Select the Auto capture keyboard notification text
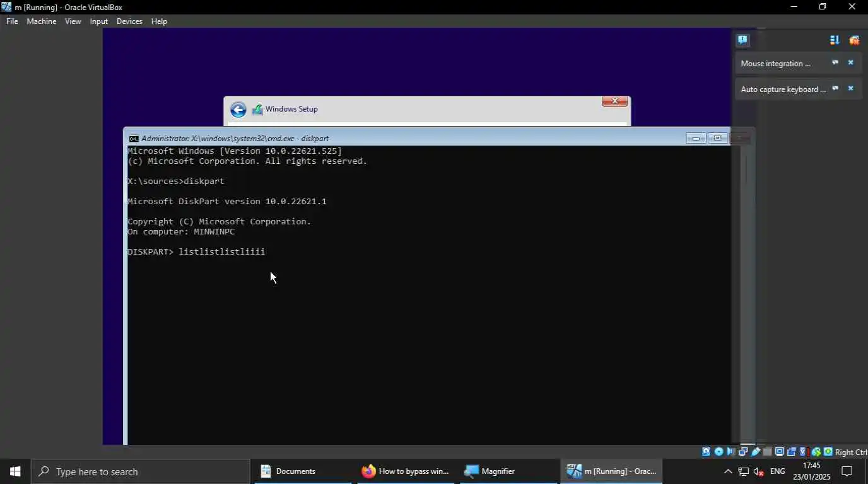 [783, 89]
